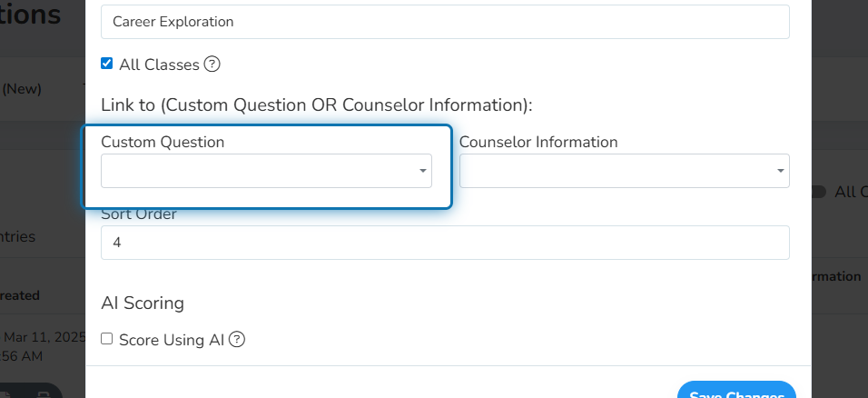Uncheck the All Classes checkbox
868x398 pixels.
tap(107, 64)
